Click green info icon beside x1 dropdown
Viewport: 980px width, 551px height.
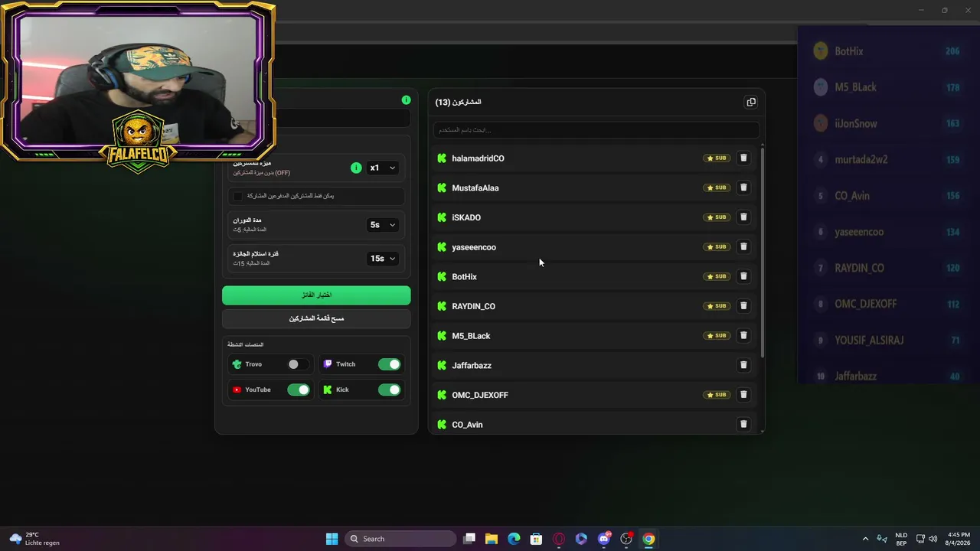356,168
